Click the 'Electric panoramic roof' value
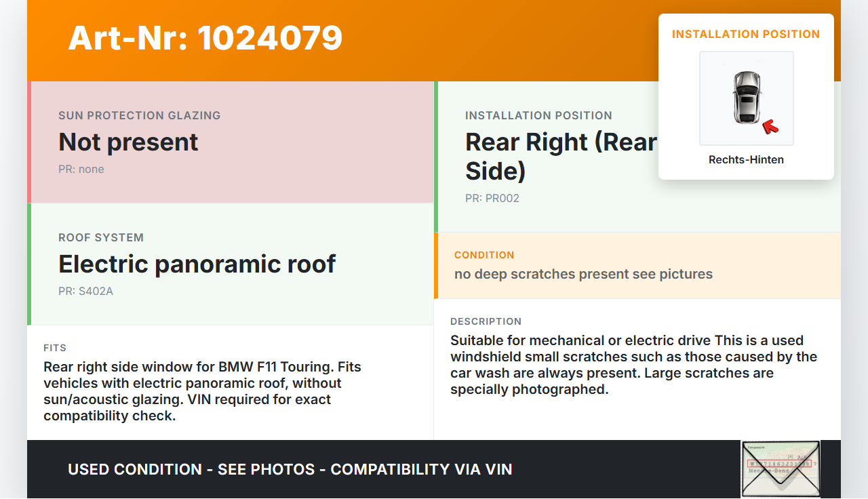The image size is (868, 499). 197,264
